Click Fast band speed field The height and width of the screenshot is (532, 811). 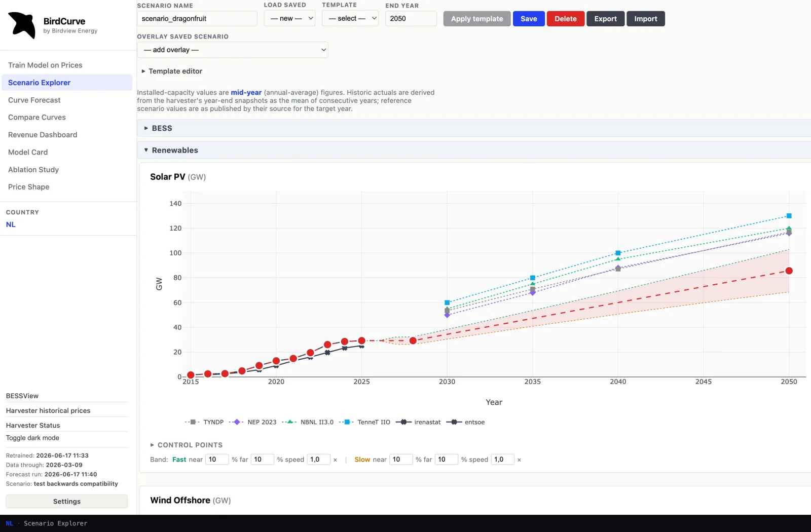coord(319,460)
